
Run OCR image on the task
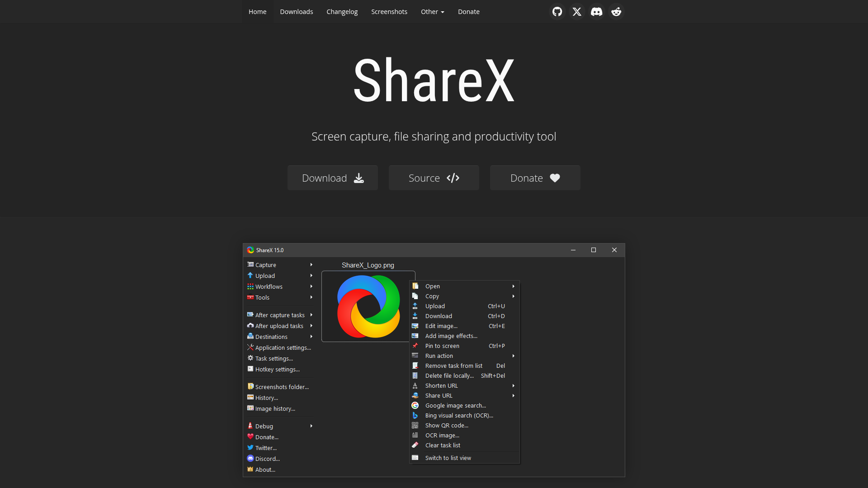[x=442, y=435]
